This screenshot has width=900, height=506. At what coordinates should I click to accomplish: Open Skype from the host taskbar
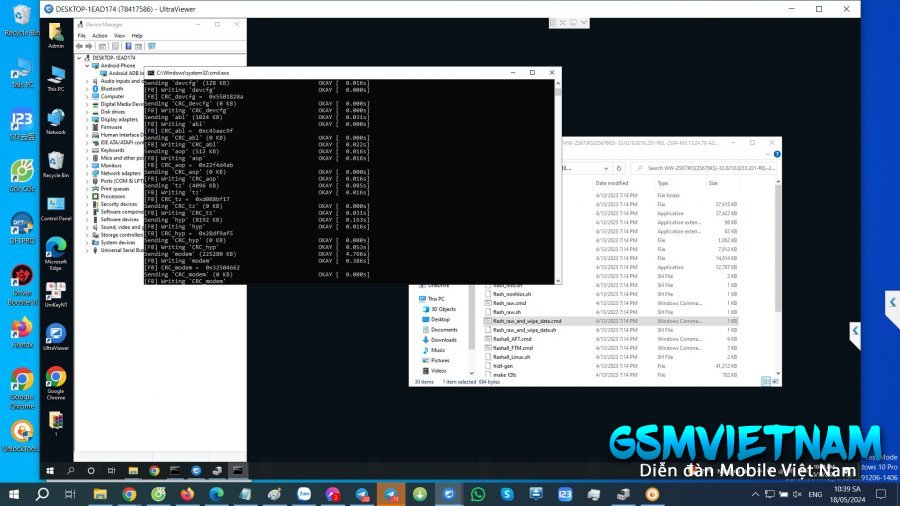(x=507, y=494)
